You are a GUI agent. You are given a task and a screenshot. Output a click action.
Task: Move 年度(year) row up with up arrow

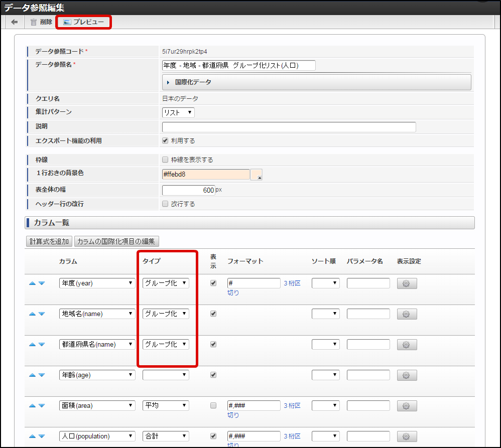[32, 283]
